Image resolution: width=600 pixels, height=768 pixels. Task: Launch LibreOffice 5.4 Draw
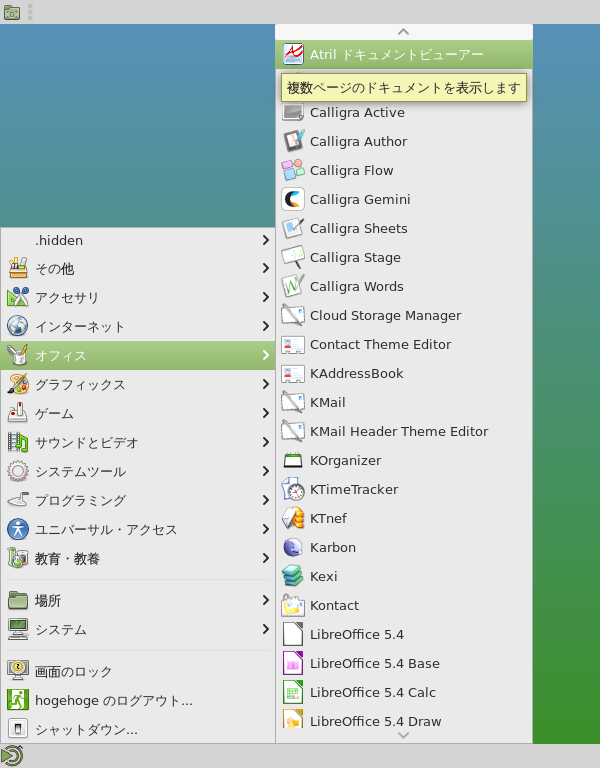point(404,720)
